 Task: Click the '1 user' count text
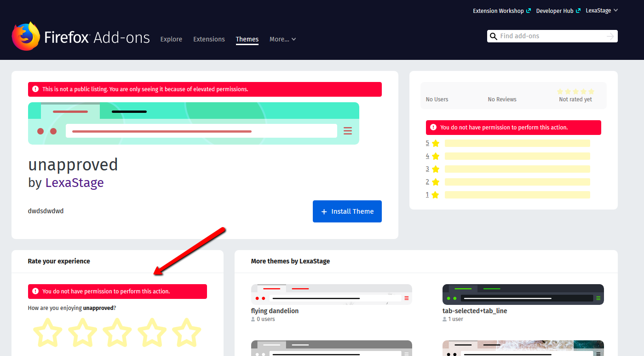click(456, 319)
